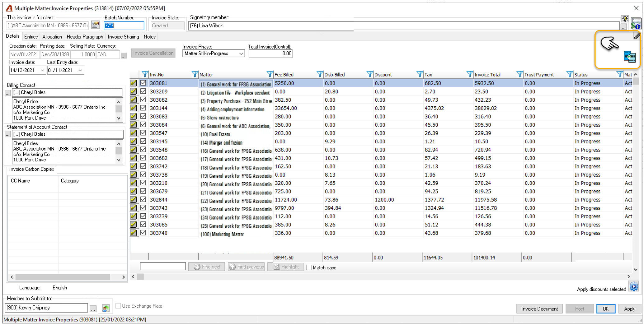Open the Last Entry date dropdown

[x=80, y=70]
